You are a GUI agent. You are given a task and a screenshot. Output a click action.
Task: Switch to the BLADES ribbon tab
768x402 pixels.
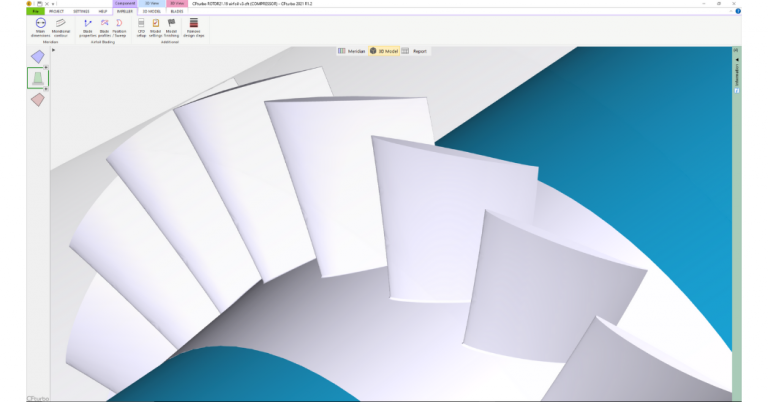177,11
